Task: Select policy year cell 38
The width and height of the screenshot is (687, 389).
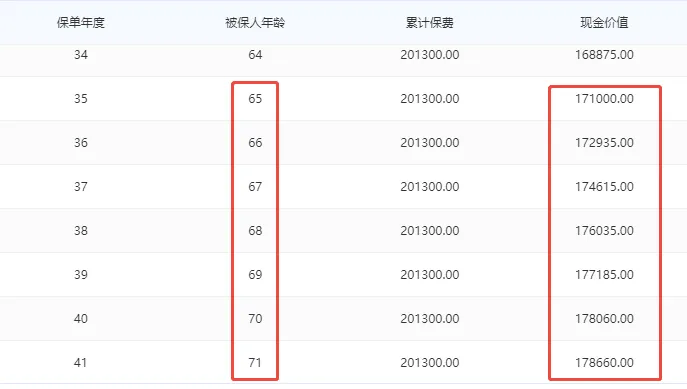Action: [x=81, y=231]
